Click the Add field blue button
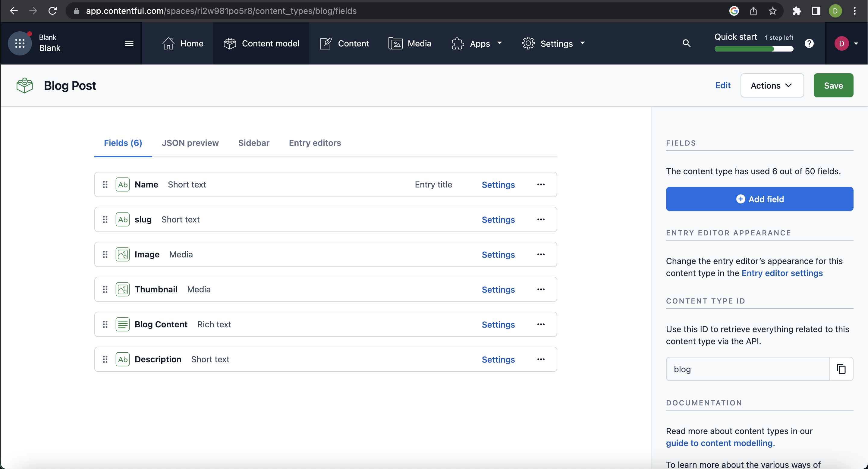 pyautogui.click(x=759, y=199)
